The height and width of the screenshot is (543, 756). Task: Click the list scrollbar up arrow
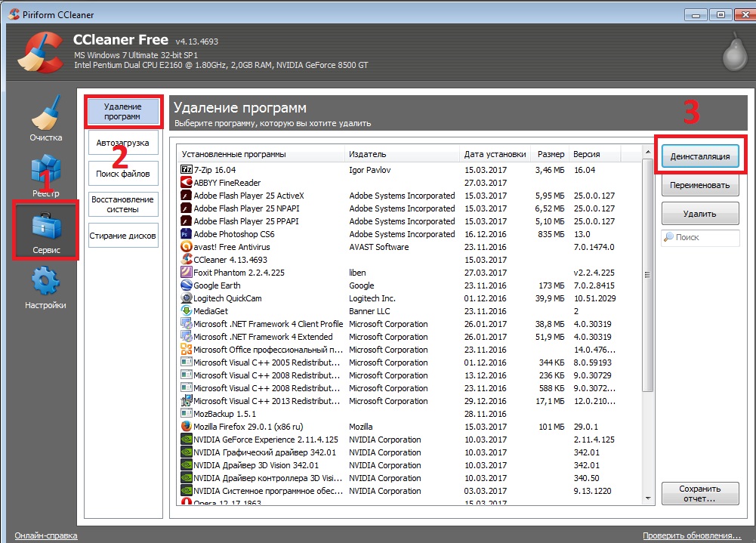648,152
